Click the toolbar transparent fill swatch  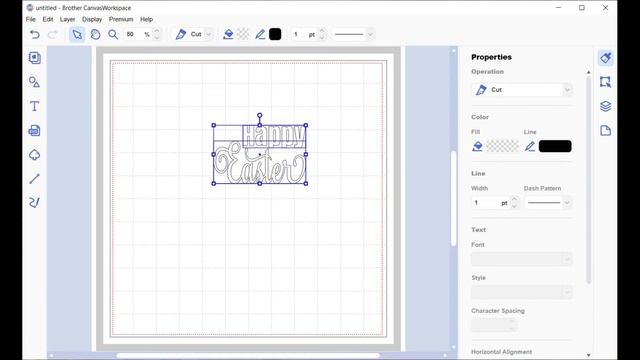click(x=243, y=34)
